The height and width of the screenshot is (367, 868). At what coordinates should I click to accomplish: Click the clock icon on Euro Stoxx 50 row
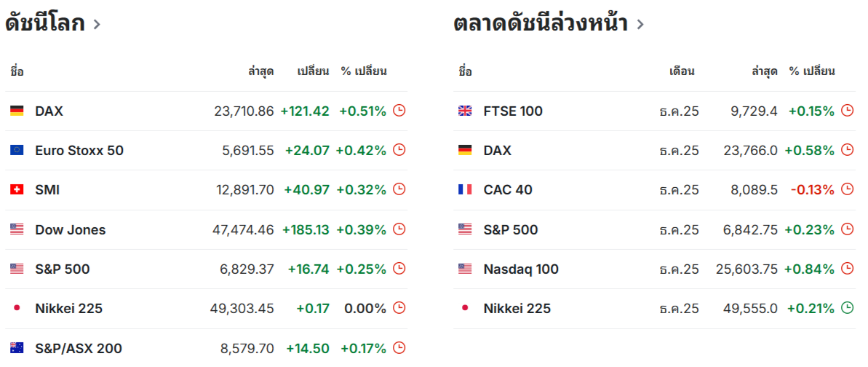point(399,150)
